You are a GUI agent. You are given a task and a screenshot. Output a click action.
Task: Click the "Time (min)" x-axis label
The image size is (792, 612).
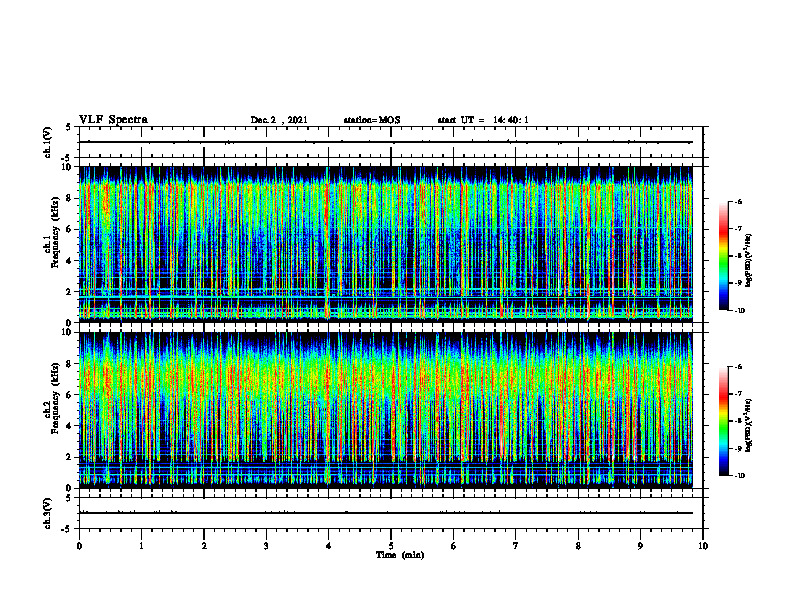tap(400, 555)
